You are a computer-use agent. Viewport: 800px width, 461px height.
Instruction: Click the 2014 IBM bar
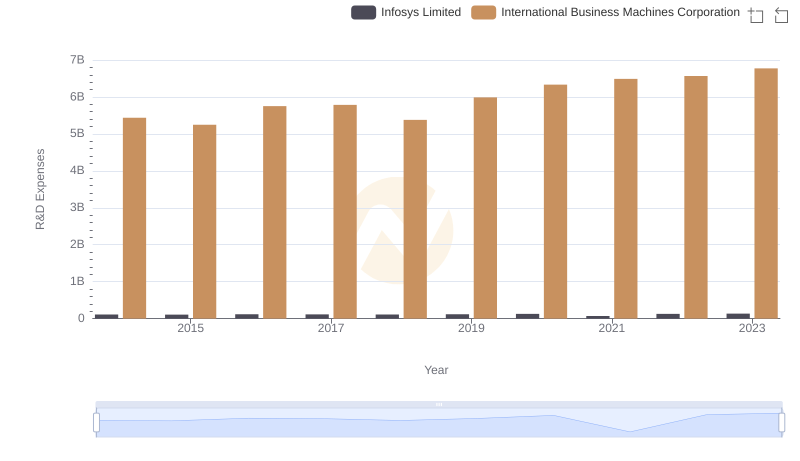(x=135, y=218)
